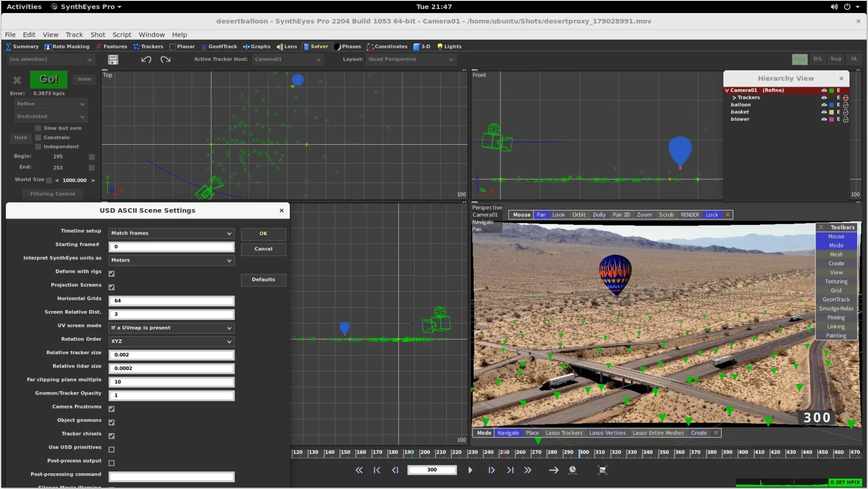This screenshot has height=489, width=868.
Task: Click the green Go! solve button
Action: click(x=49, y=79)
